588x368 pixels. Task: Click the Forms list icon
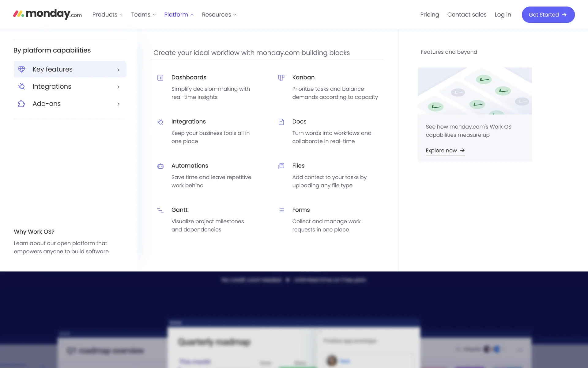click(281, 210)
